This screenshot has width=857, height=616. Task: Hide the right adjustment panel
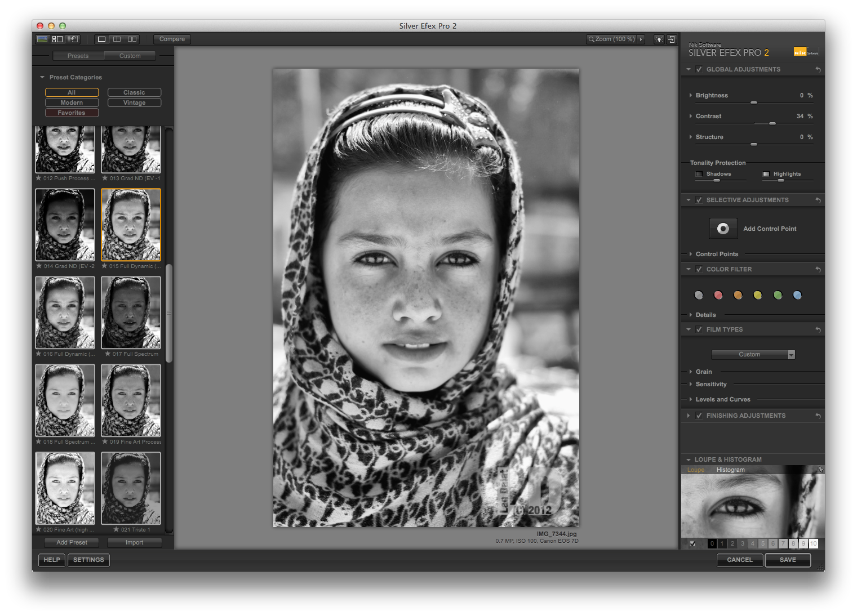tap(672, 39)
